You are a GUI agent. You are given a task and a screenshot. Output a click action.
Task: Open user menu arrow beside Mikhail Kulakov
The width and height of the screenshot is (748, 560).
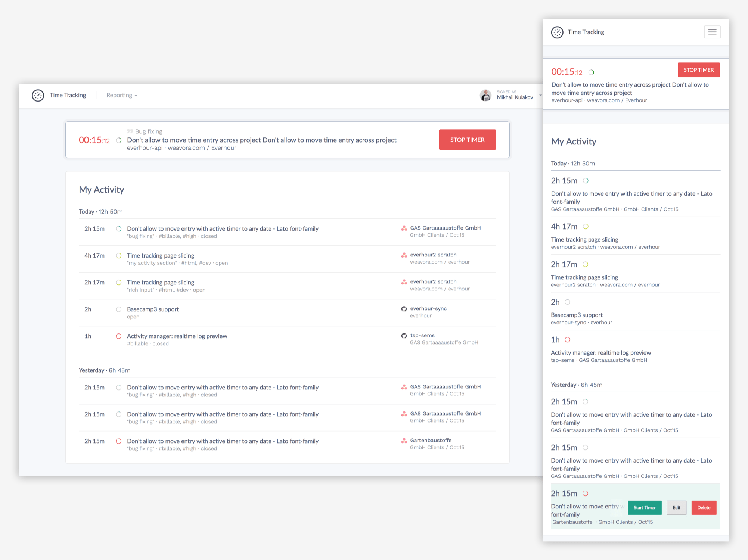(540, 96)
